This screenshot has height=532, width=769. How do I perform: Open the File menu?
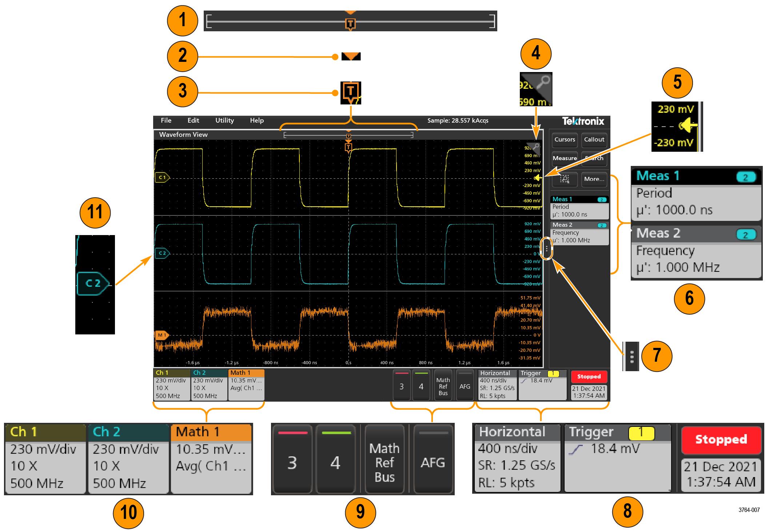tap(166, 120)
